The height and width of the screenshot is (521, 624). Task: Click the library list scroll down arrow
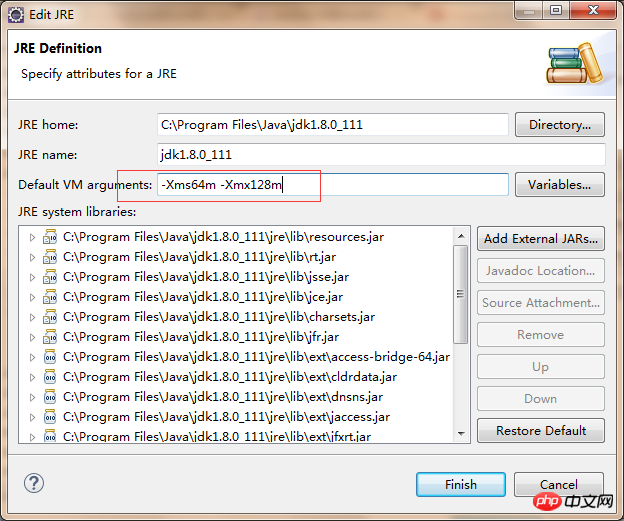[x=461, y=433]
